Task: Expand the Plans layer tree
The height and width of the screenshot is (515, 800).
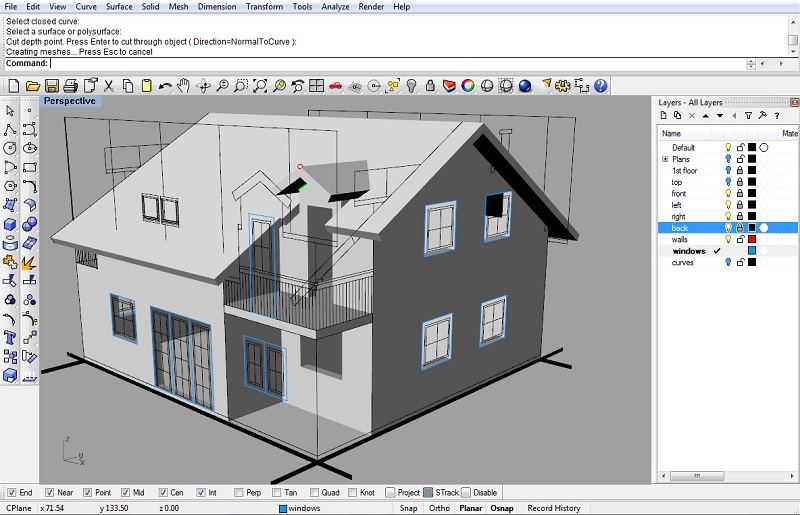Action: pyautogui.click(x=665, y=159)
